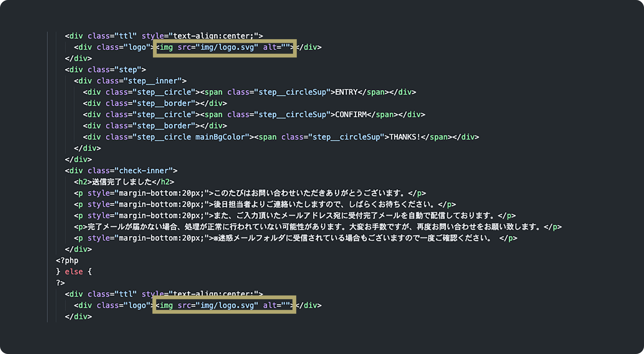Click the step__border div following the ENTRY line
Viewport: 644px width, 354px height.
point(155,103)
